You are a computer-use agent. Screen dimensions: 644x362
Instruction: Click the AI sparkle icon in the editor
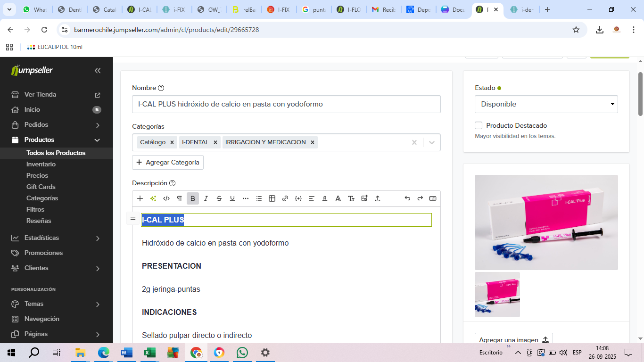[153, 198]
